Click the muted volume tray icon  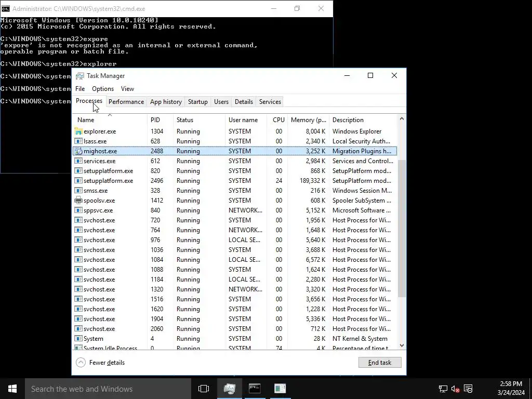[x=455, y=389]
